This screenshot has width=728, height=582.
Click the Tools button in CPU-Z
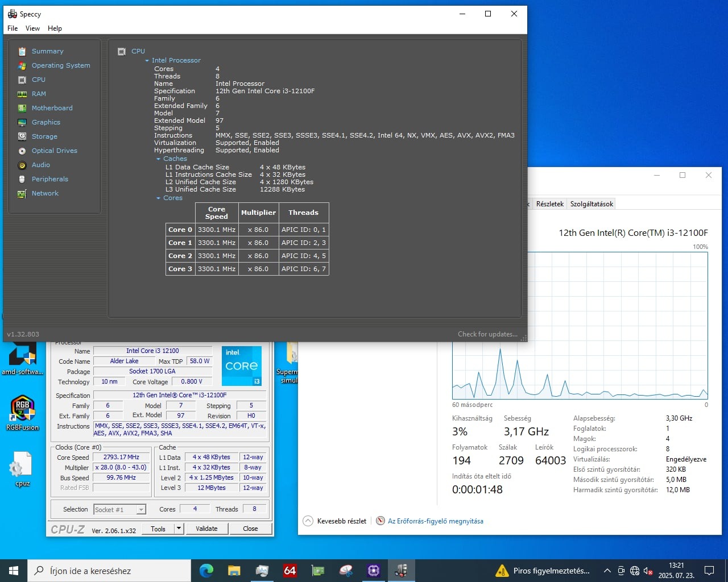[158, 529]
